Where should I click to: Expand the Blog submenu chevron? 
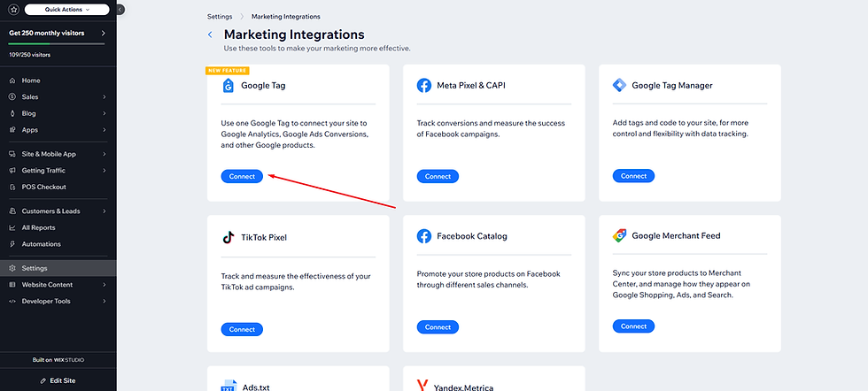[105, 113]
